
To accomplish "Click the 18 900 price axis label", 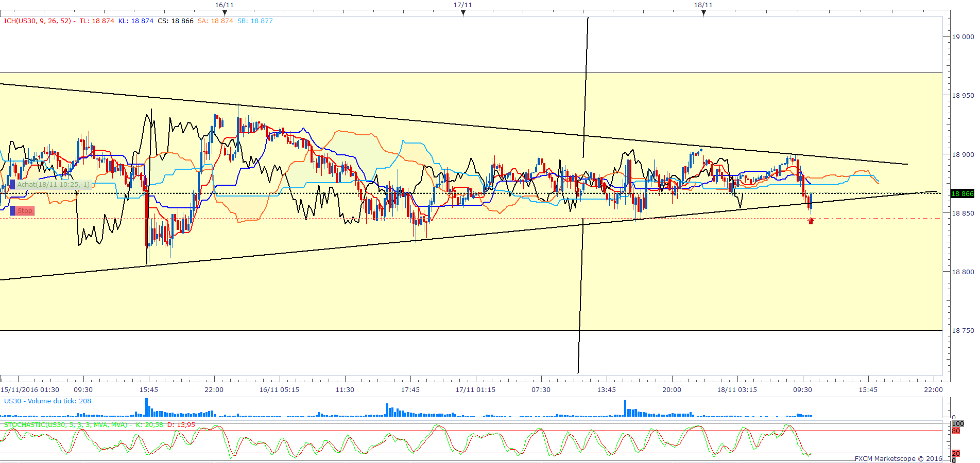I will pos(962,154).
